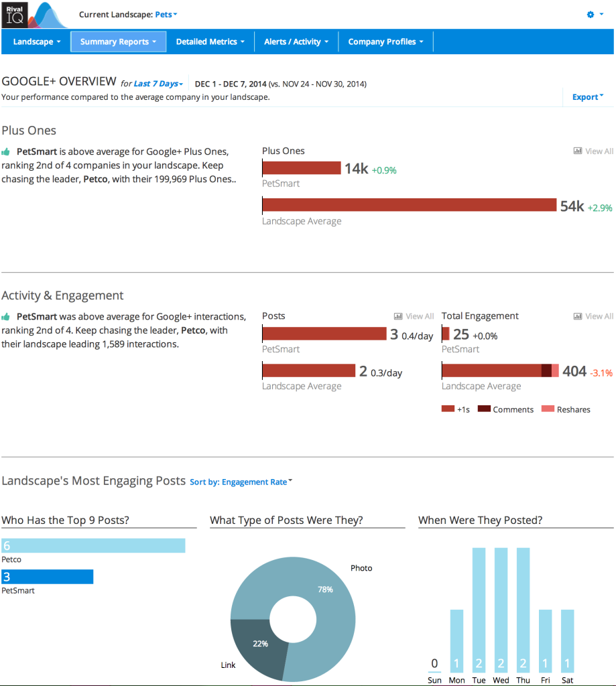This screenshot has height=686, width=616.
Task: Click the Petco top posts bar
Action: [x=93, y=545]
